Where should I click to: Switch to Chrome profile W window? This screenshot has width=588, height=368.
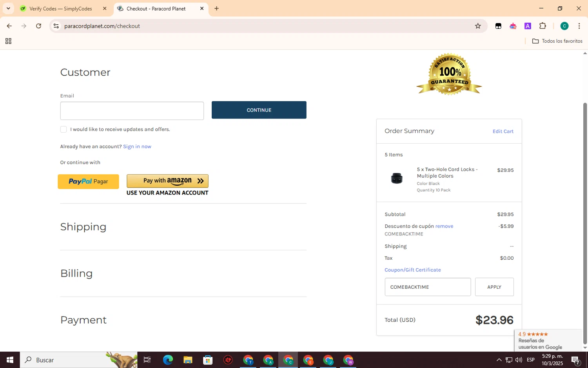click(348, 360)
